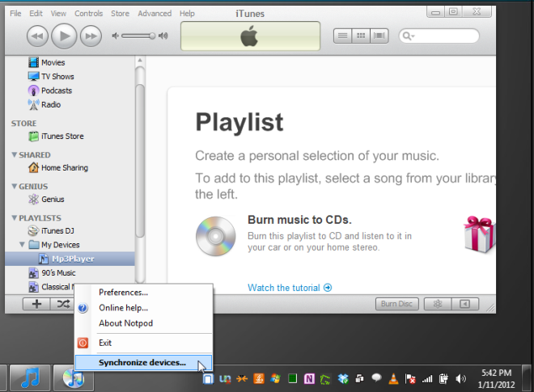Click Synchronize devices...
Screen dimensions: 534x392
pyautogui.click(x=144, y=362)
